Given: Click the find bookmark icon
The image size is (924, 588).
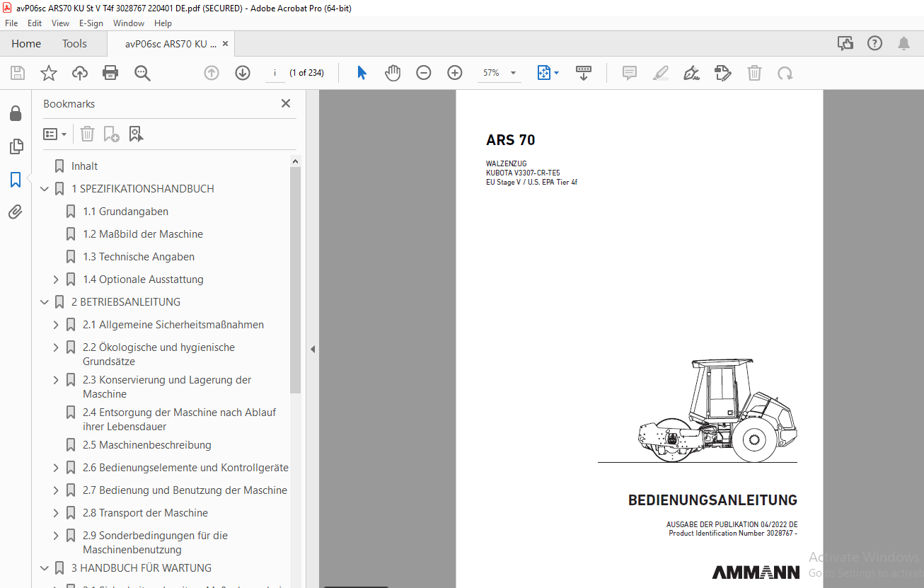Looking at the screenshot, I should (136, 134).
